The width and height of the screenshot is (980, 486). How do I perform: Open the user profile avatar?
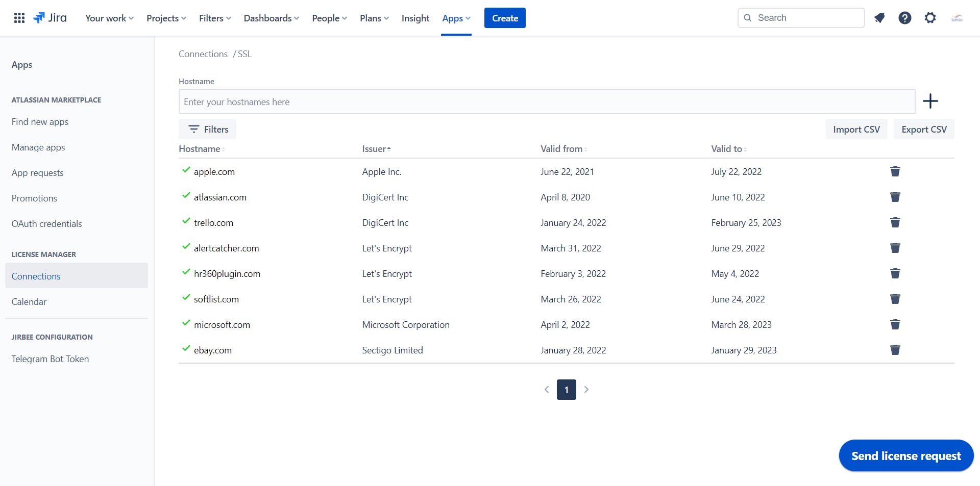957,18
